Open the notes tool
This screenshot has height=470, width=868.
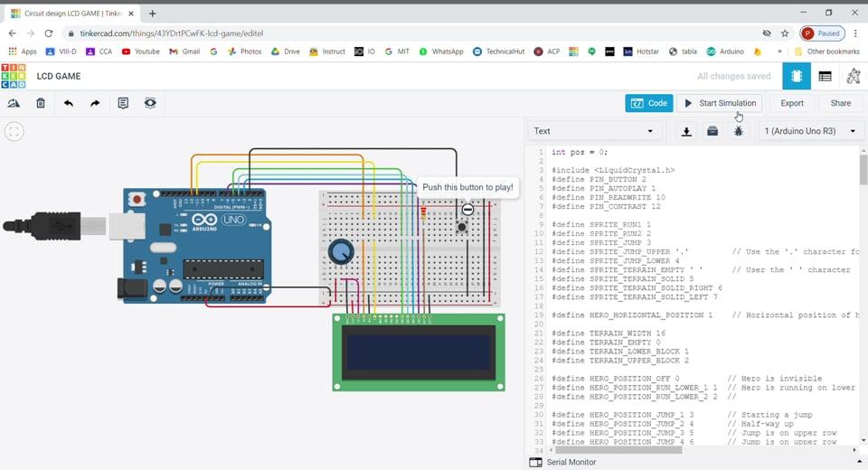tap(123, 104)
